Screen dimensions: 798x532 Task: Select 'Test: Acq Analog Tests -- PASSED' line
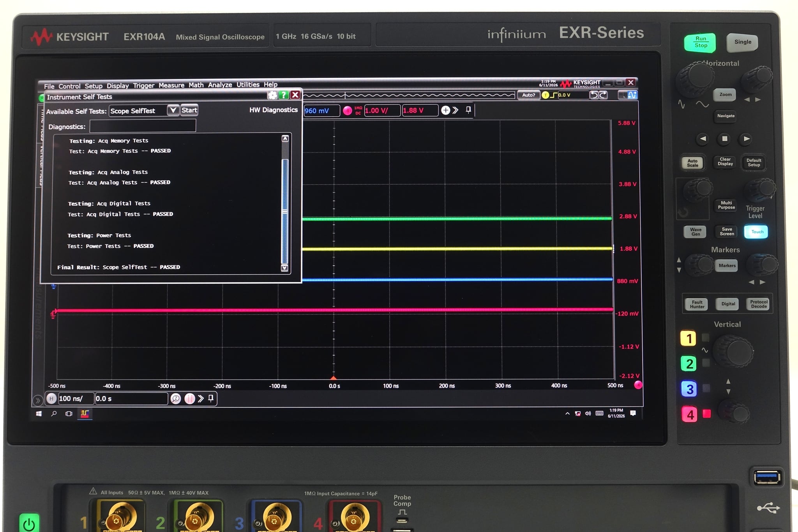pyautogui.click(x=119, y=182)
